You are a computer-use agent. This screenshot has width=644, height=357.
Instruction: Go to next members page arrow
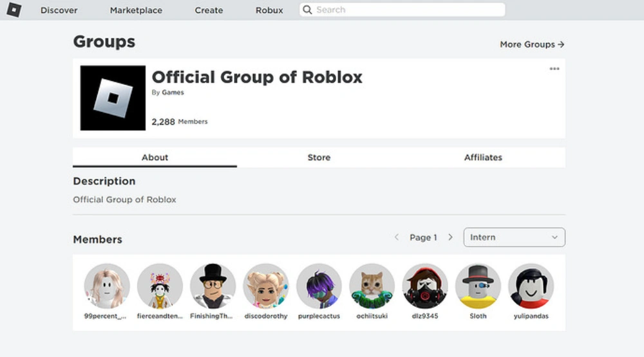click(x=450, y=237)
